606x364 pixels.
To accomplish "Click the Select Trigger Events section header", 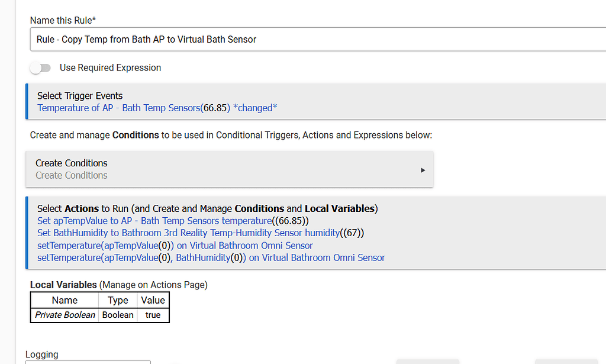I will [80, 95].
